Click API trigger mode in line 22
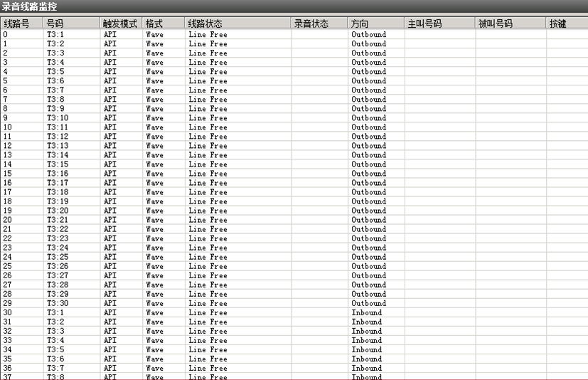This screenshot has height=380, width=588. pos(110,238)
